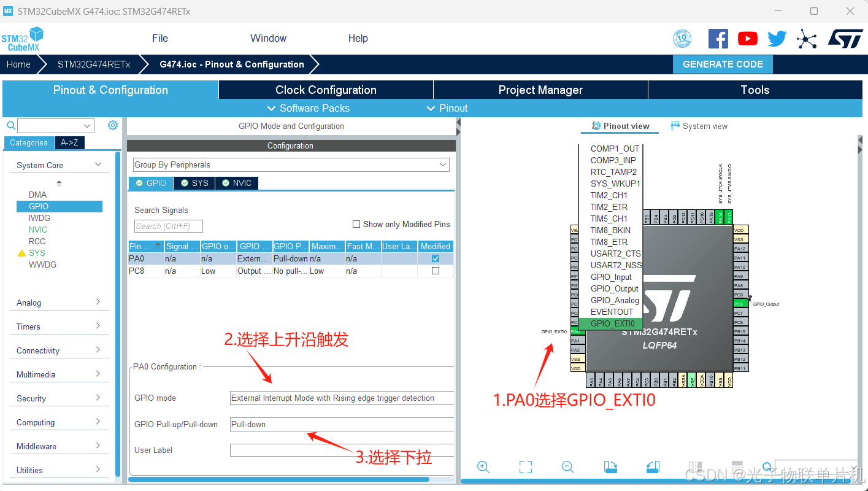Open the category search dropdown
The height and width of the screenshot is (491, 868).
56,126
